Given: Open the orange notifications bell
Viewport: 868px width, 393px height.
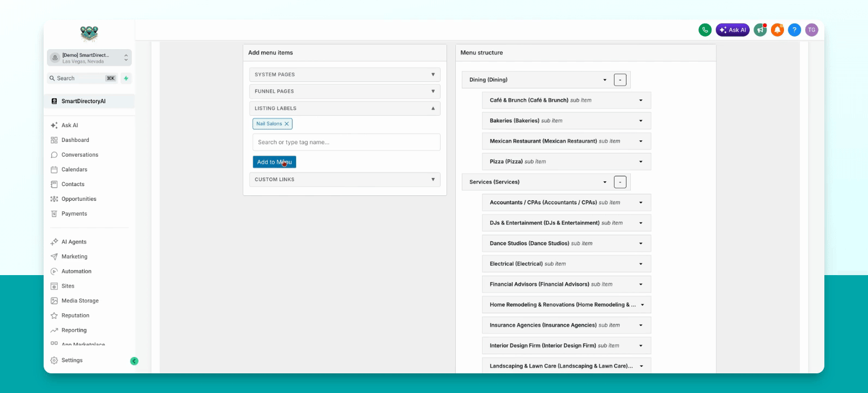Looking at the screenshot, I should [x=777, y=30].
